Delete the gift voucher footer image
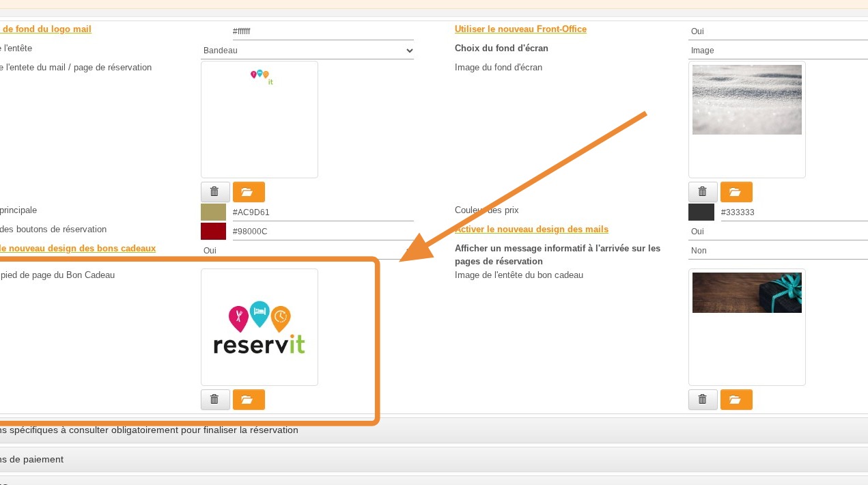 pyautogui.click(x=214, y=400)
